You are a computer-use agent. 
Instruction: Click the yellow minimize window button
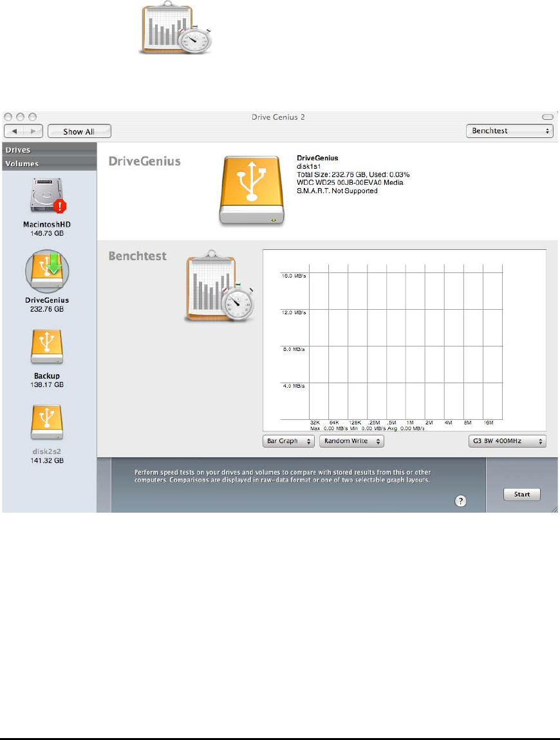[21, 117]
